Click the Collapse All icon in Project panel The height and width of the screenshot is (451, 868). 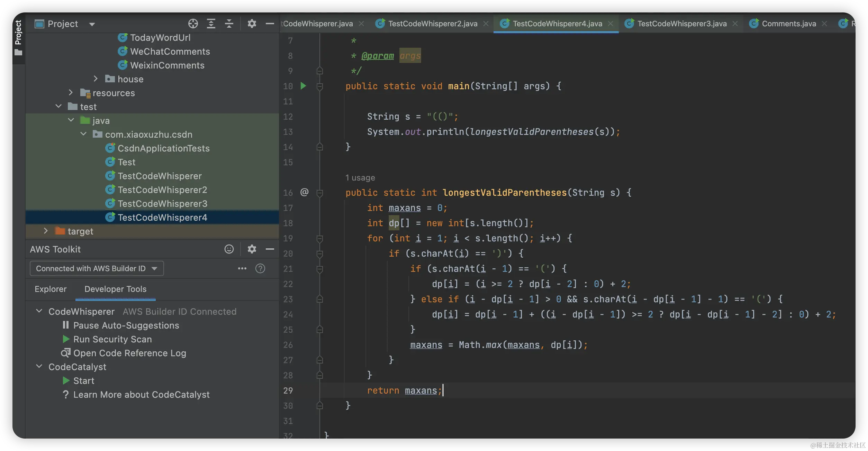tap(229, 24)
